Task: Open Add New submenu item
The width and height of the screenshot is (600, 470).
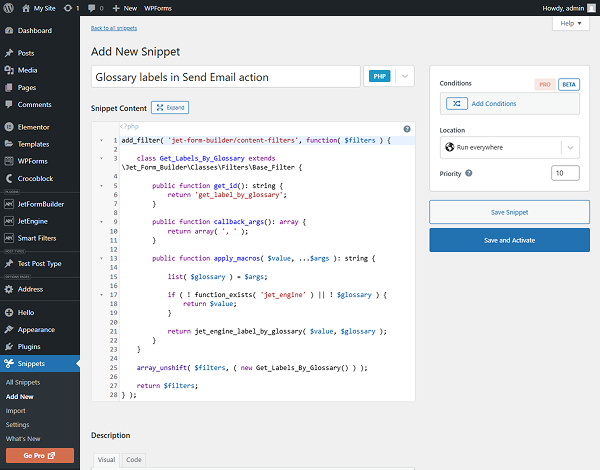Action: [x=20, y=397]
